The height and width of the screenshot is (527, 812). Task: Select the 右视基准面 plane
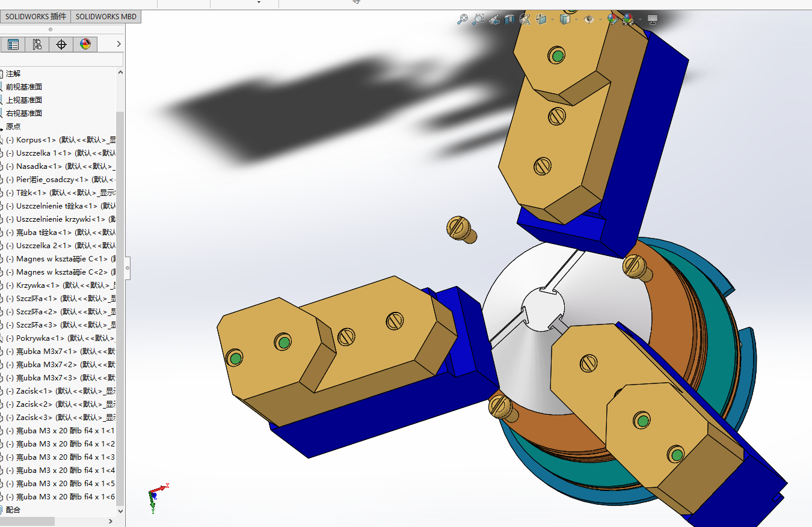click(24, 113)
